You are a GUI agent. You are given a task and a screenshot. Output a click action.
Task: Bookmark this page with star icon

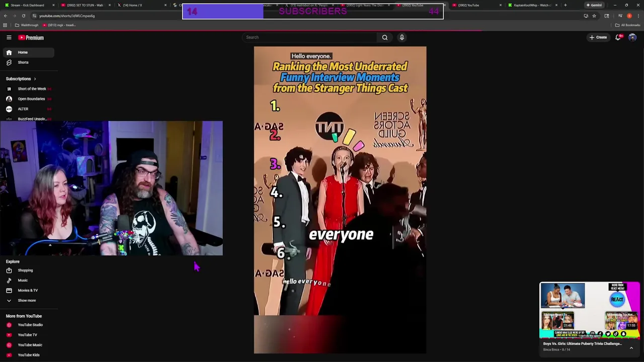(594, 16)
